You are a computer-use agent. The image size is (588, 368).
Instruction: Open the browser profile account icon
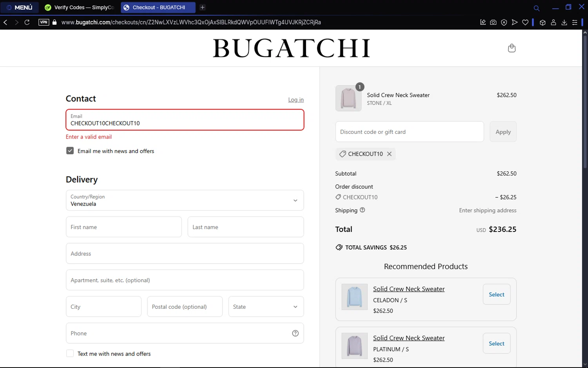tap(554, 22)
